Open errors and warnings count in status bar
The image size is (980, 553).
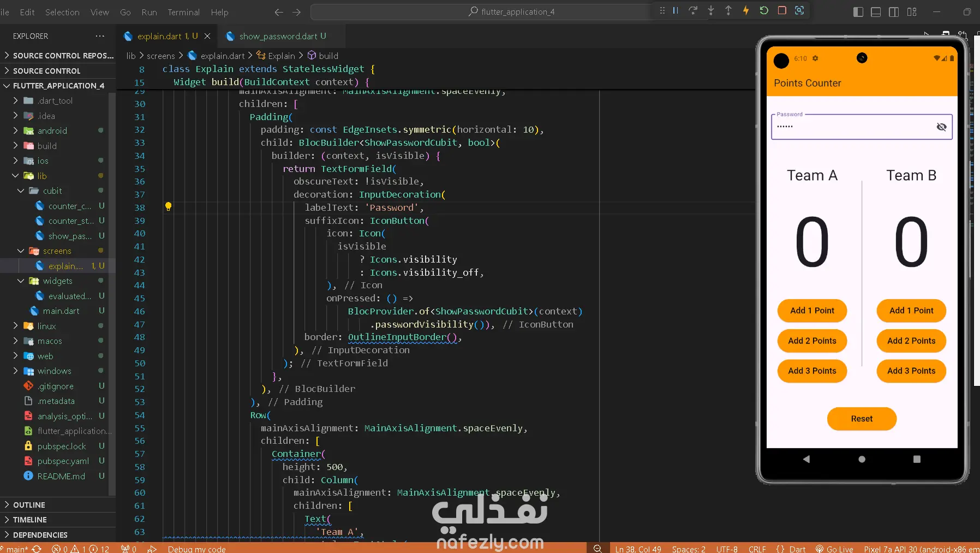80,549
